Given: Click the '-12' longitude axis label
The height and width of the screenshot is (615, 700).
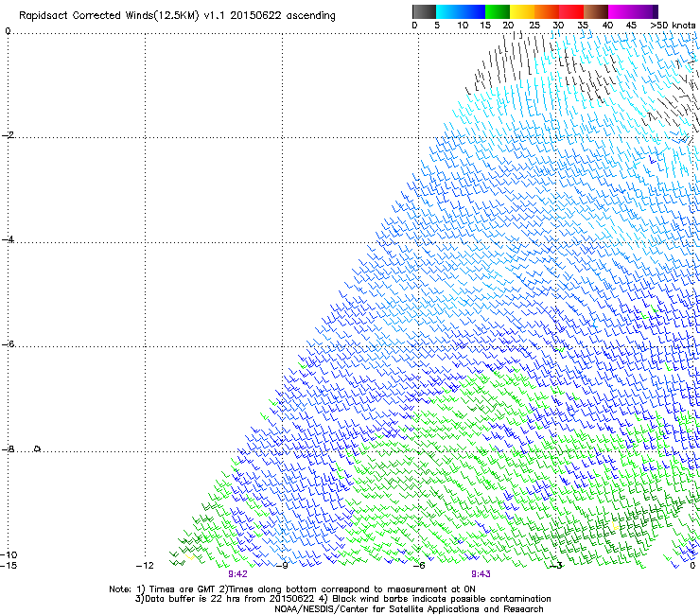Looking at the screenshot, I should click(145, 566).
